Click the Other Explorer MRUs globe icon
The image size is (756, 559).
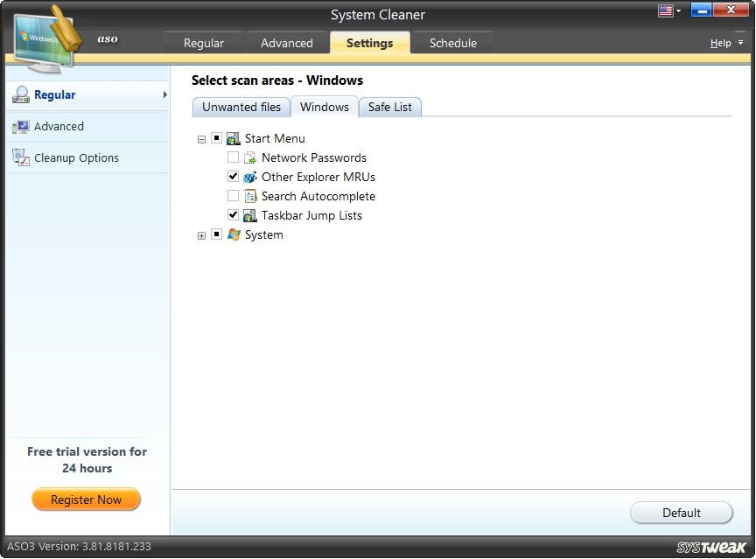[x=248, y=177]
